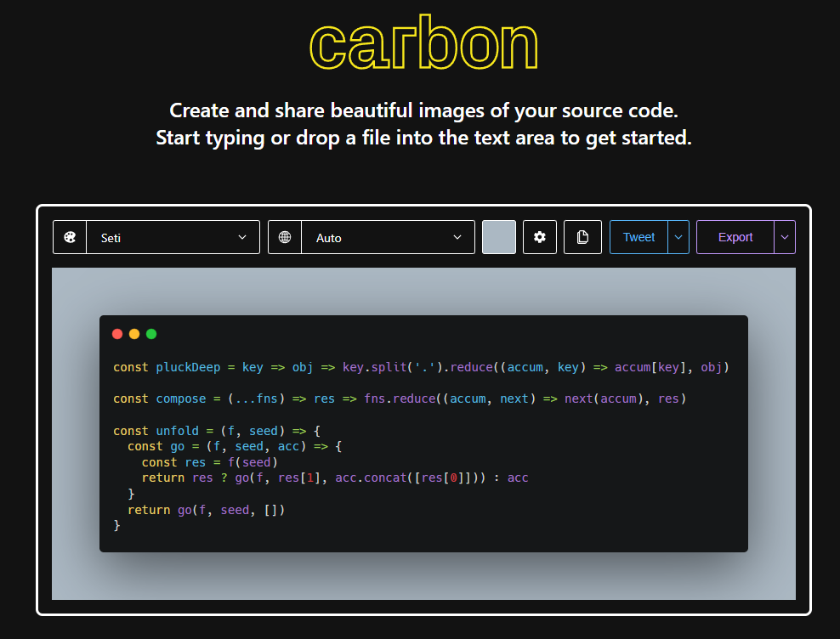Open the Seti theme dropdown
This screenshot has height=639, width=840.
[173, 237]
